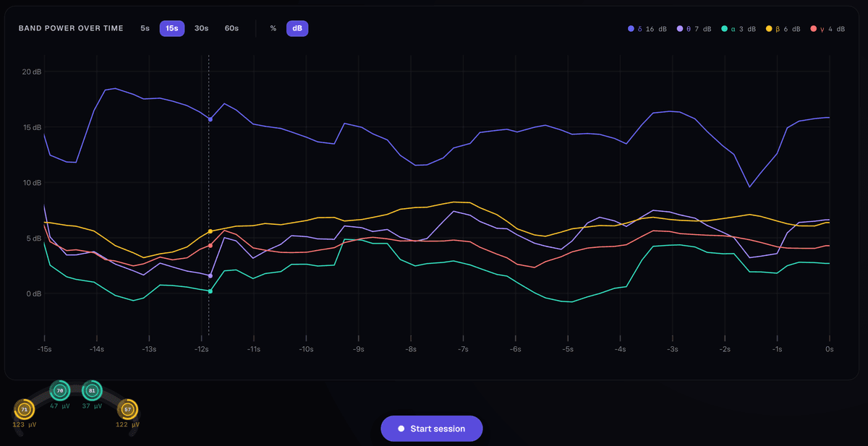
Task: Click the 37 µV reading
Action: point(92,406)
